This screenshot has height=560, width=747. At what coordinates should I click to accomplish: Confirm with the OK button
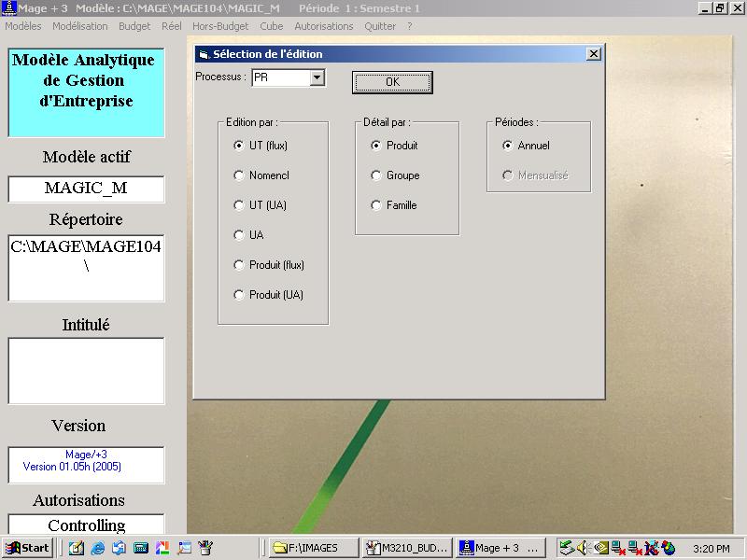tap(392, 82)
